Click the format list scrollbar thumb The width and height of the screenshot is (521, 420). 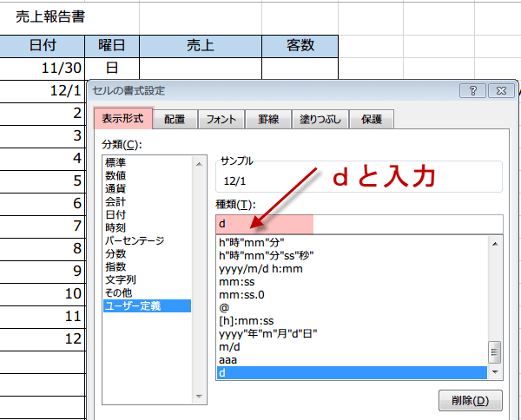[495, 352]
